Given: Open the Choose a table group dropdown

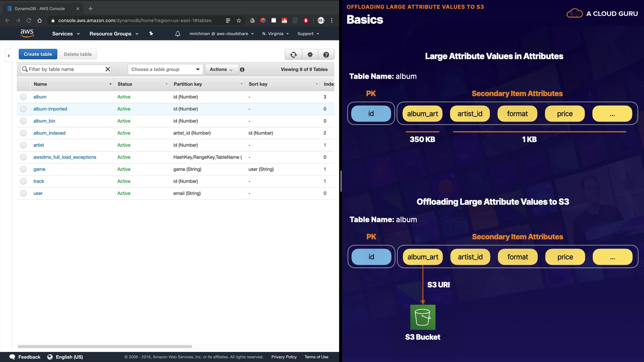Looking at the screenshot, I should pos(165,69).
